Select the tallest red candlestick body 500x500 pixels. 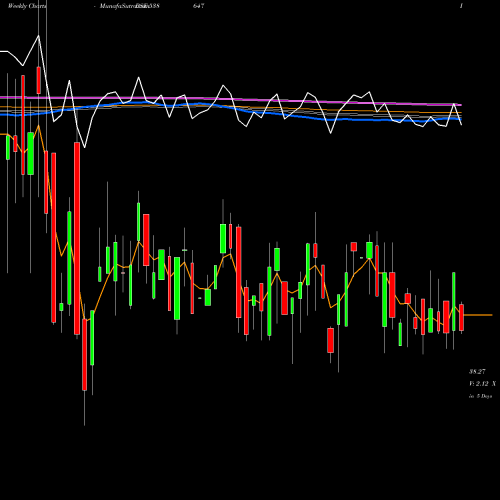pyautogui.click(x=77, y=238)
